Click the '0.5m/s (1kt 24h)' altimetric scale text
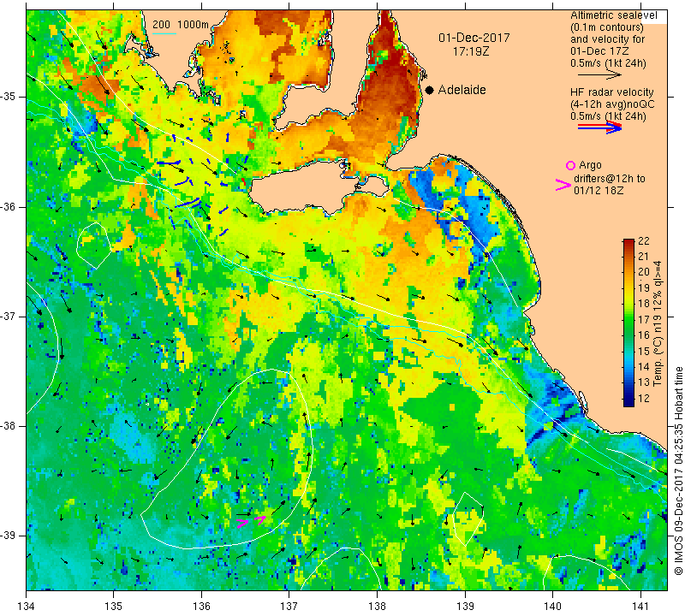685x616 pixels. (x=608, y=63)
